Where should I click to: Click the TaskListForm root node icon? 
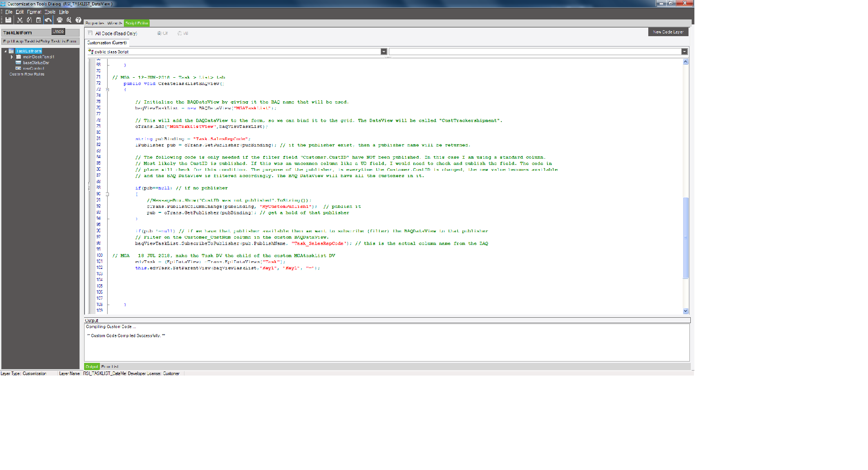[x=12, y=51]
